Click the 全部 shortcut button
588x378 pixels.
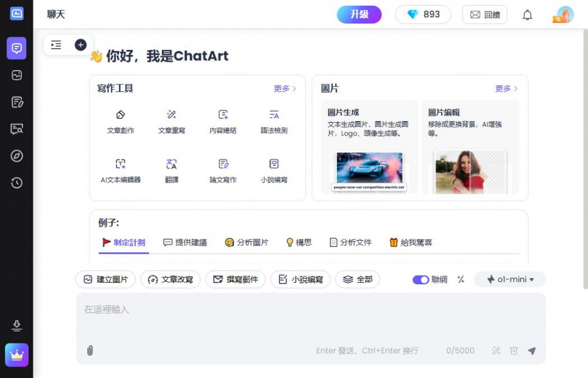point(358,279)
